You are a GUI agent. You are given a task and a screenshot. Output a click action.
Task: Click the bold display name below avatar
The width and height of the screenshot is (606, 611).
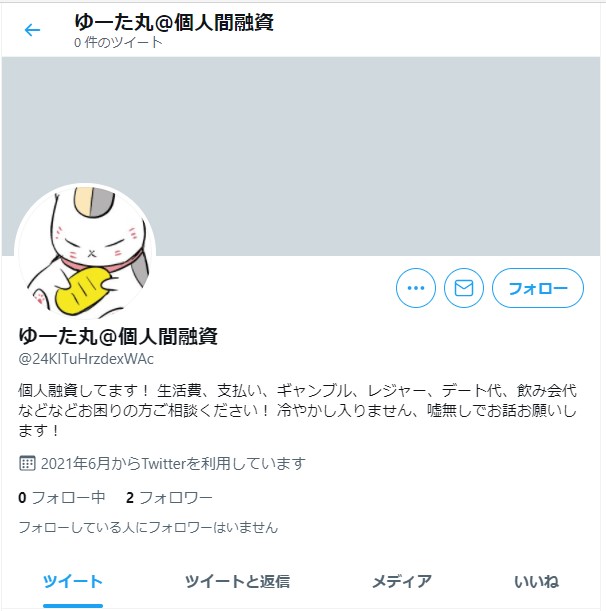coord(118,336)
